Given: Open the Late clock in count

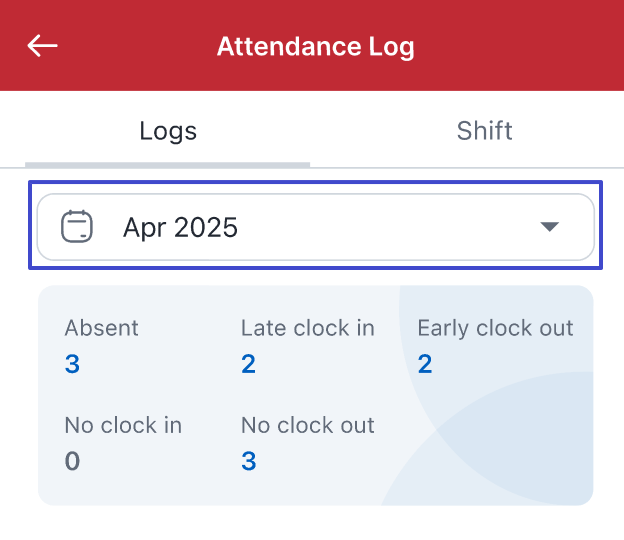Looking at the screenshot, I should click(x=248, y=364).
